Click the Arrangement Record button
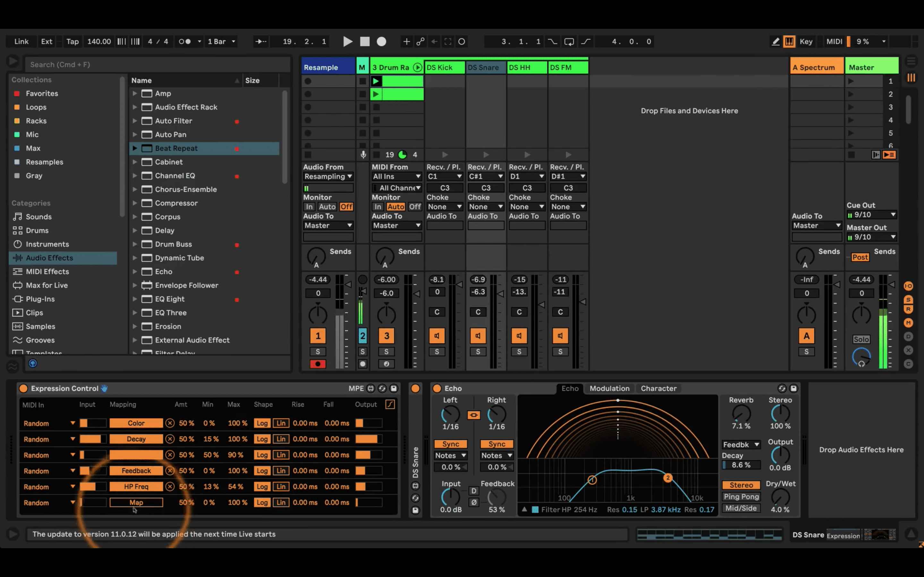Screen dimensions: 924x577 point(381,42)
